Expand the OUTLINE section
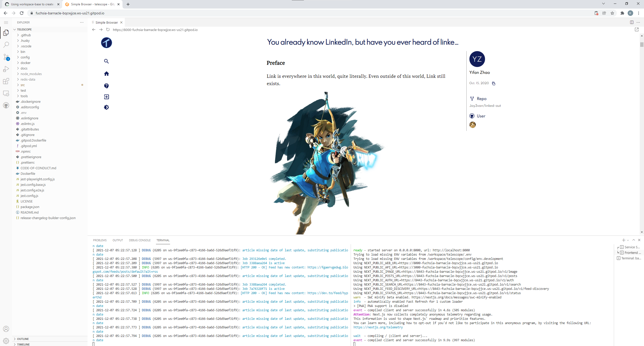Screen dimensions: 644x346 [x=23, y=339]
